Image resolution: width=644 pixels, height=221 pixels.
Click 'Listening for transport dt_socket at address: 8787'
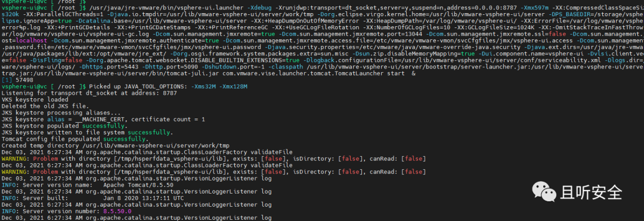pos(89,93)
